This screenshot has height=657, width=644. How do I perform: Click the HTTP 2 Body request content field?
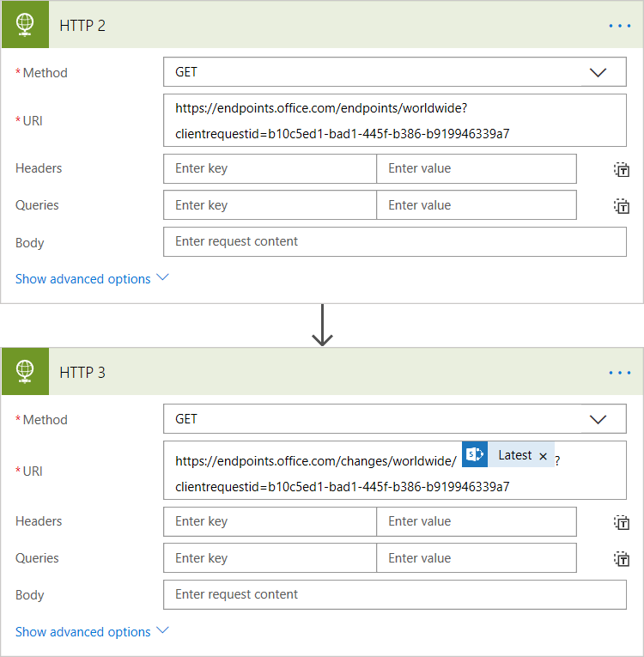pos(394,242)
